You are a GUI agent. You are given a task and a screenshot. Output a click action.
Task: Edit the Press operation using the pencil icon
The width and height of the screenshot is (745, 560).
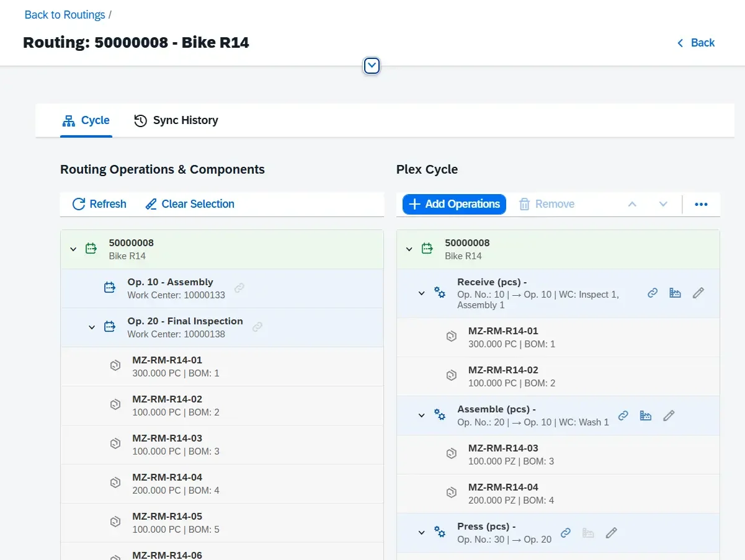click(x=611, y=532)
